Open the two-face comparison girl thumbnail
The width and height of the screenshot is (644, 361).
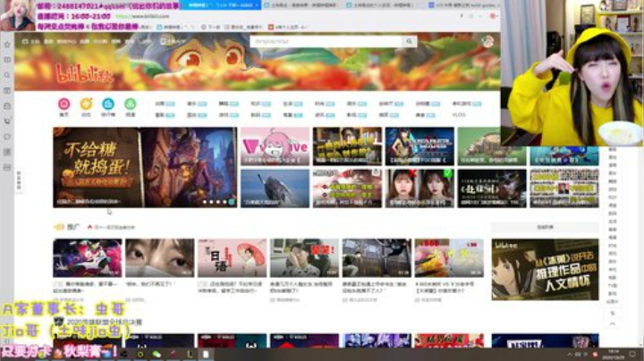click(419, 189)
